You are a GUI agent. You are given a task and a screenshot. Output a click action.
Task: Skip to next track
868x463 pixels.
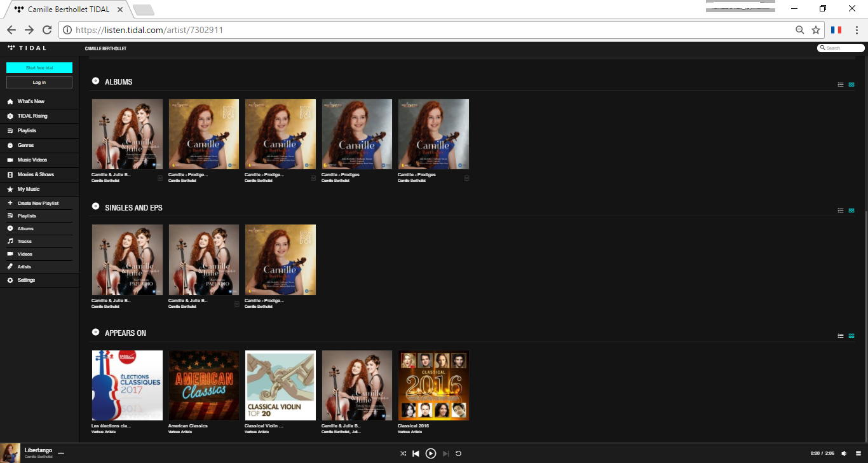[446, 453]
